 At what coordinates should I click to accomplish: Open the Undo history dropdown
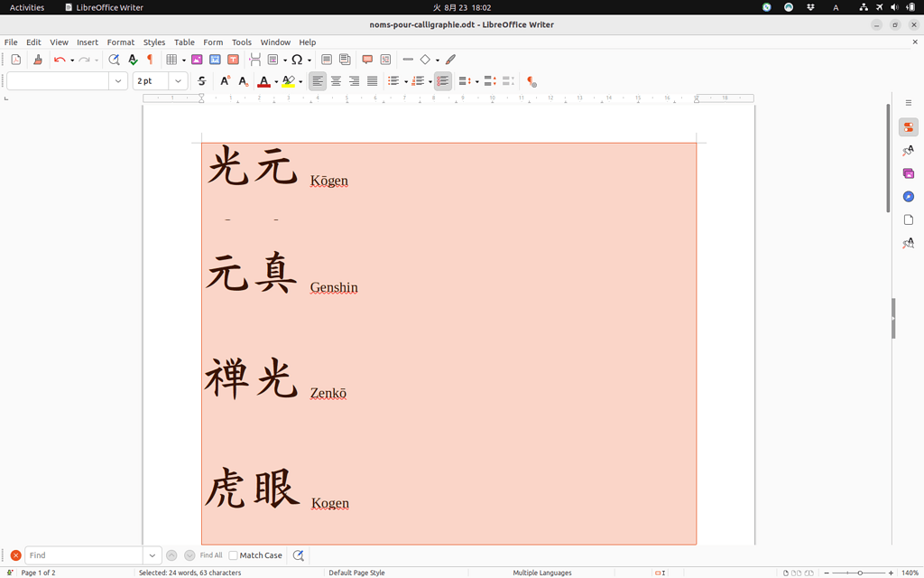click(x=71, y=59)
